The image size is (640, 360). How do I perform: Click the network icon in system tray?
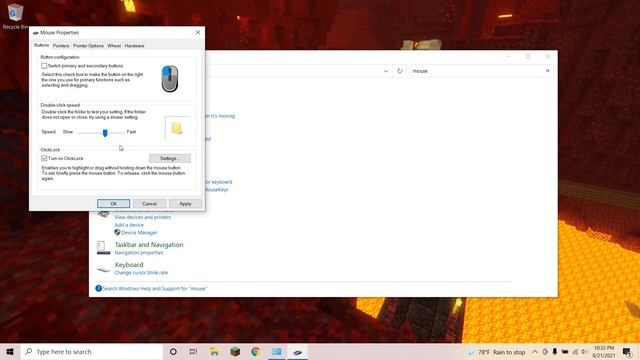click(575, 351)
